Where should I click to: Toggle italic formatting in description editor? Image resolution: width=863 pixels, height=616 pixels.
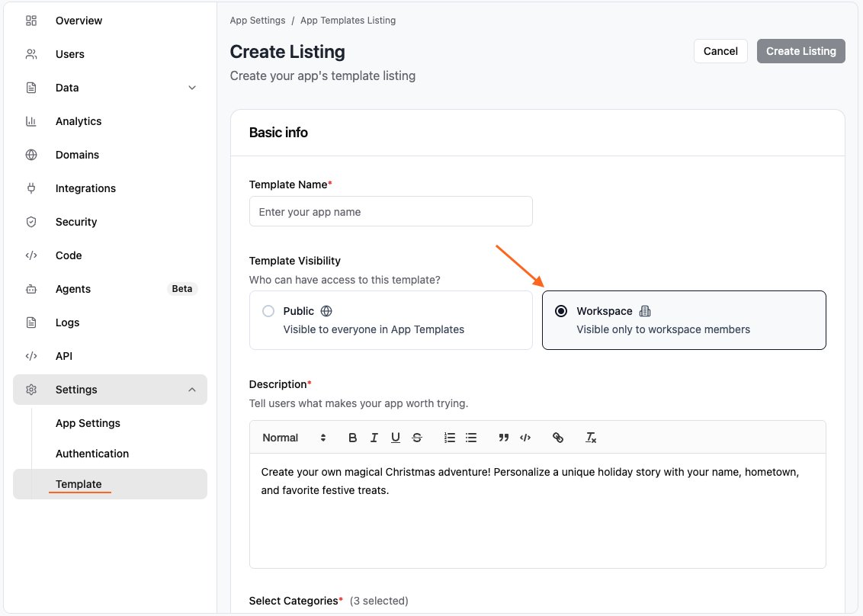click(374, 438)
